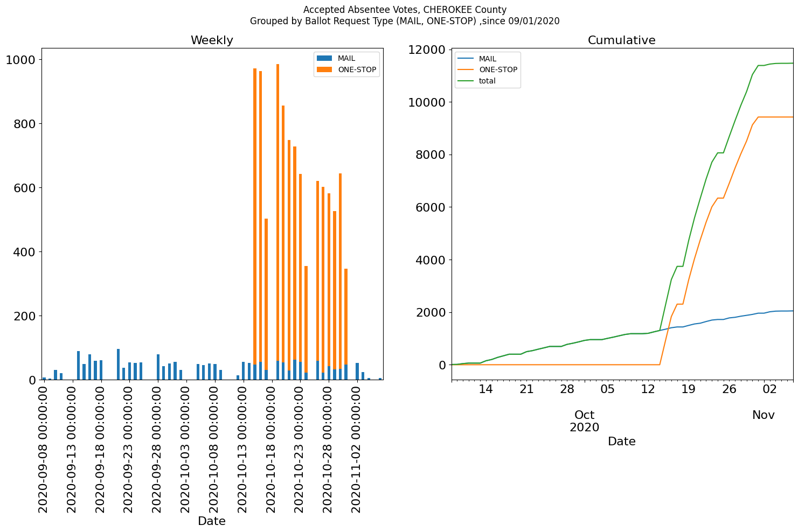798x532 pixels.
Task: Click the 6000 tick on Cumulative y-axis
Action: [x=431, y=207]
